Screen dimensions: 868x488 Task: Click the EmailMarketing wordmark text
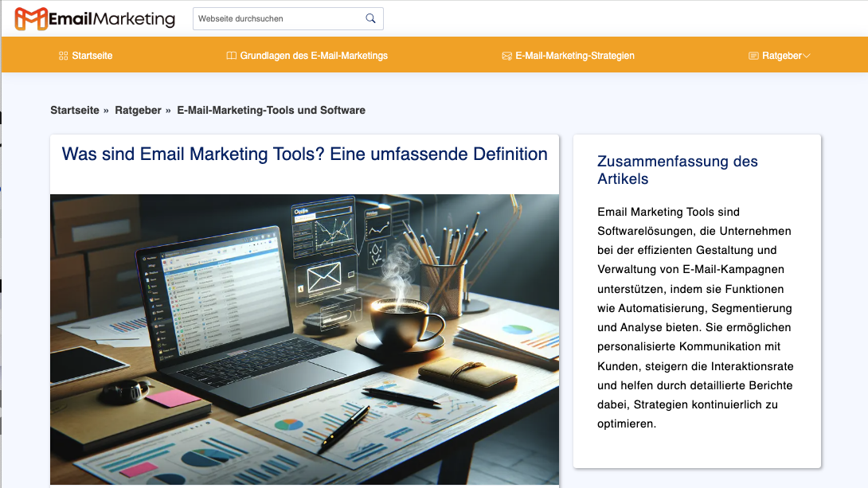coord(111,18)
